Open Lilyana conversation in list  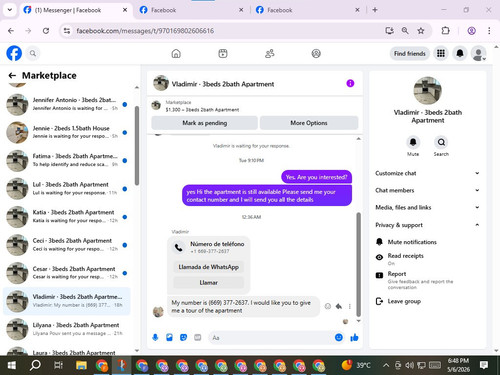tap(67, 329)
